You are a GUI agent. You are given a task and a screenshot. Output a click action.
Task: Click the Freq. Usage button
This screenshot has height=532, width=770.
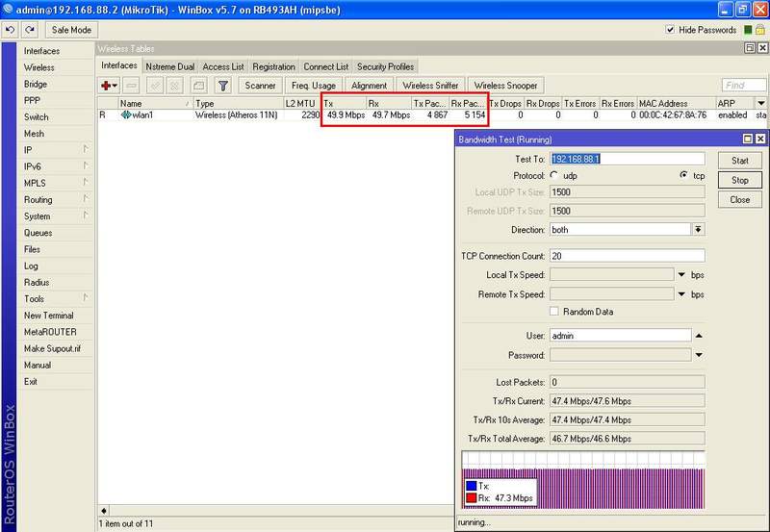point(314,86)
